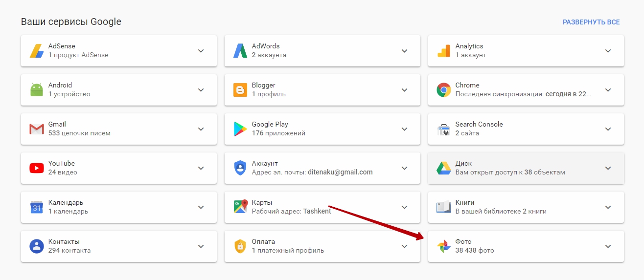Expand the Chrome card chevron
644x280 pixels.
[x=608, y=90]
